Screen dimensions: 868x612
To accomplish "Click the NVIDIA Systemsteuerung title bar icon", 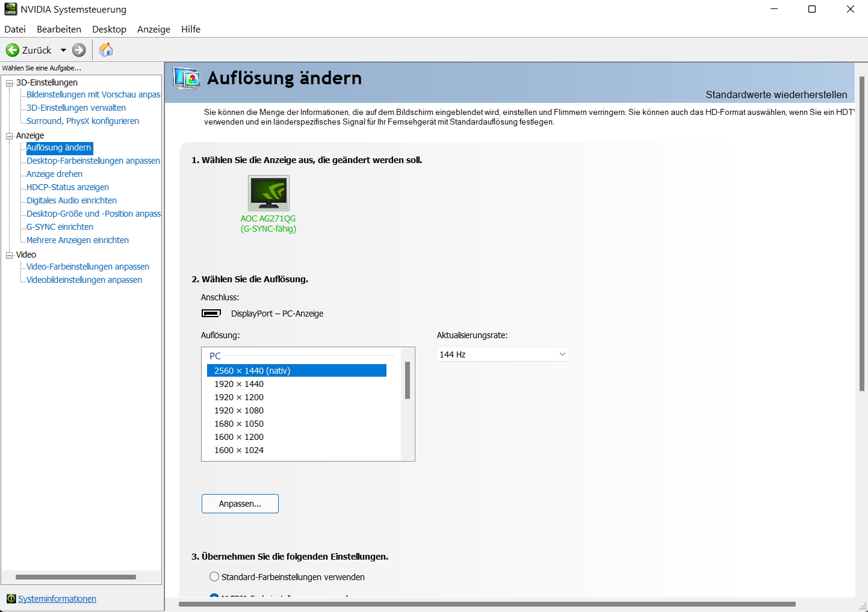I will point(10,9).
